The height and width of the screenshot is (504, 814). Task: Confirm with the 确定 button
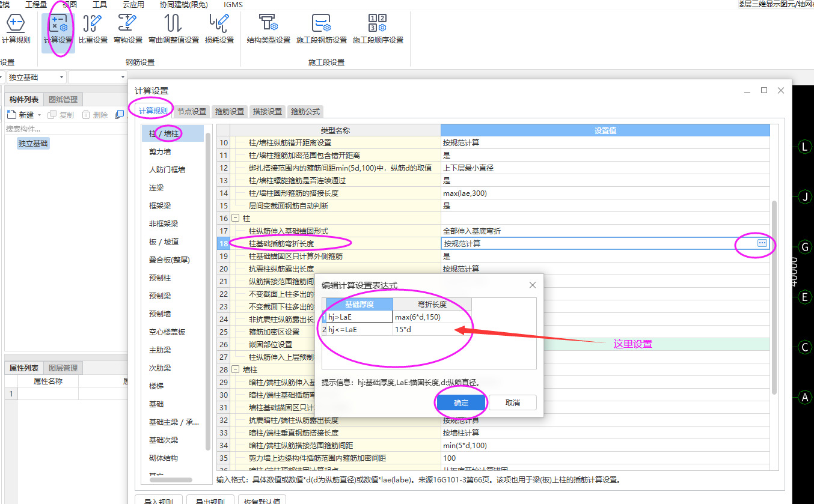coord(461,402)
